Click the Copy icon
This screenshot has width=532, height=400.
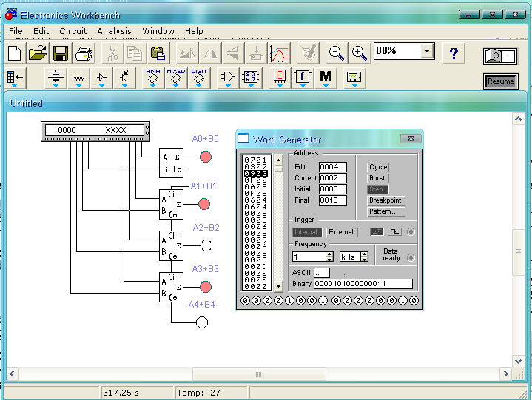click(135, 53)
